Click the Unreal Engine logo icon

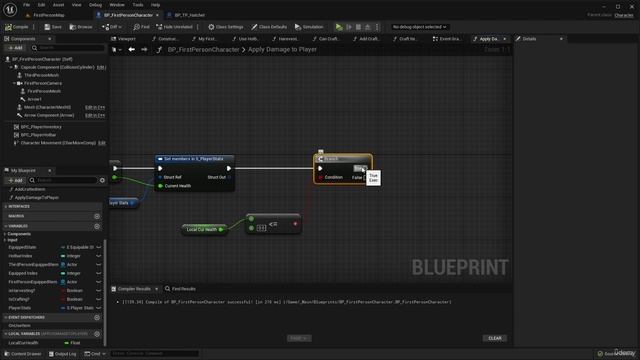click(10, 9)
